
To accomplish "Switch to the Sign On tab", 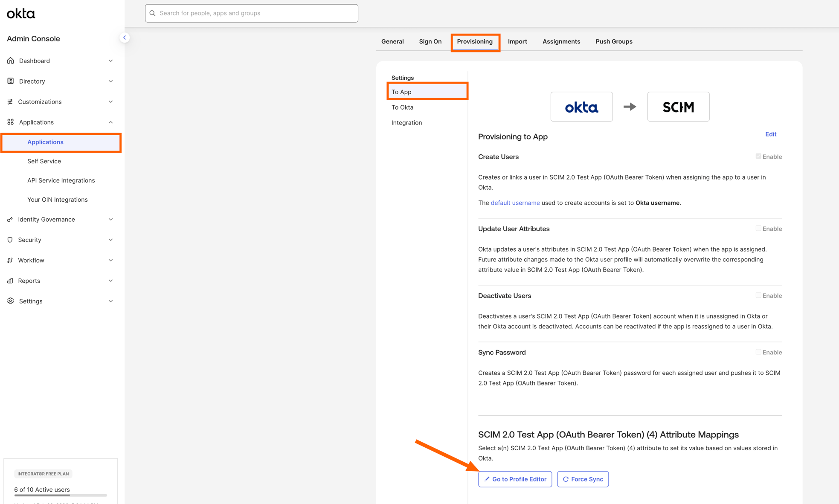I will pyautogui.click(x=430, y=41).
